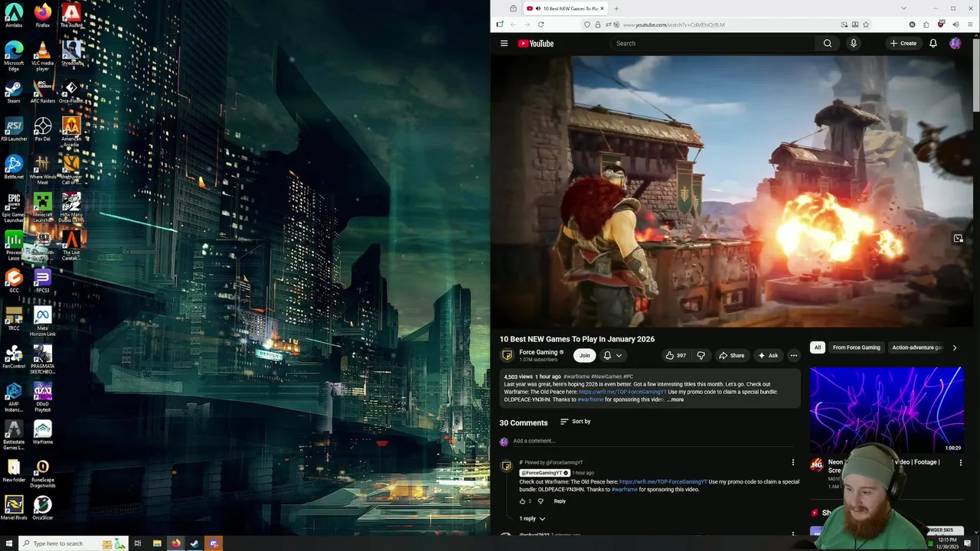Open more actions for the video
980x551 pixels.
(x=794, y=355)
